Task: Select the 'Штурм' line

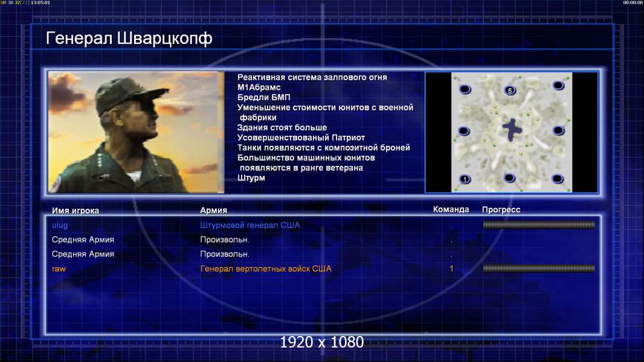Action: tap(251, 178)
